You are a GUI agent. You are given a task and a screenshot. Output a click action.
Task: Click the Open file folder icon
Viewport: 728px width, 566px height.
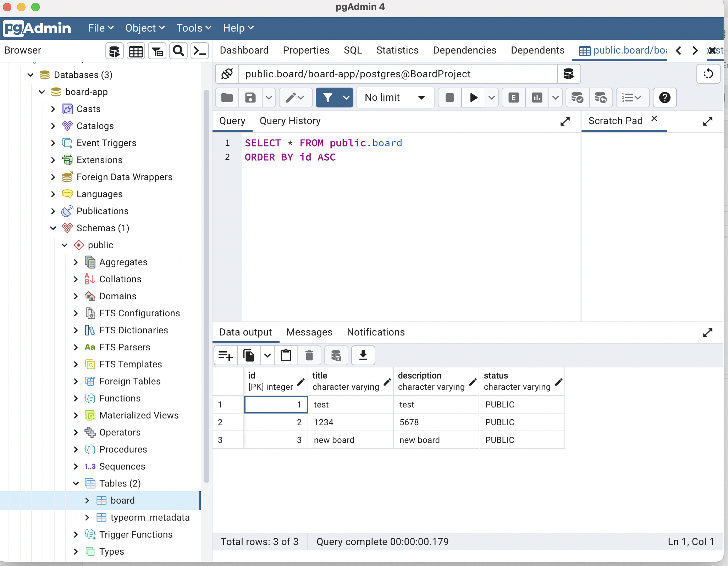pyautogui.click(x=227, y=98)
